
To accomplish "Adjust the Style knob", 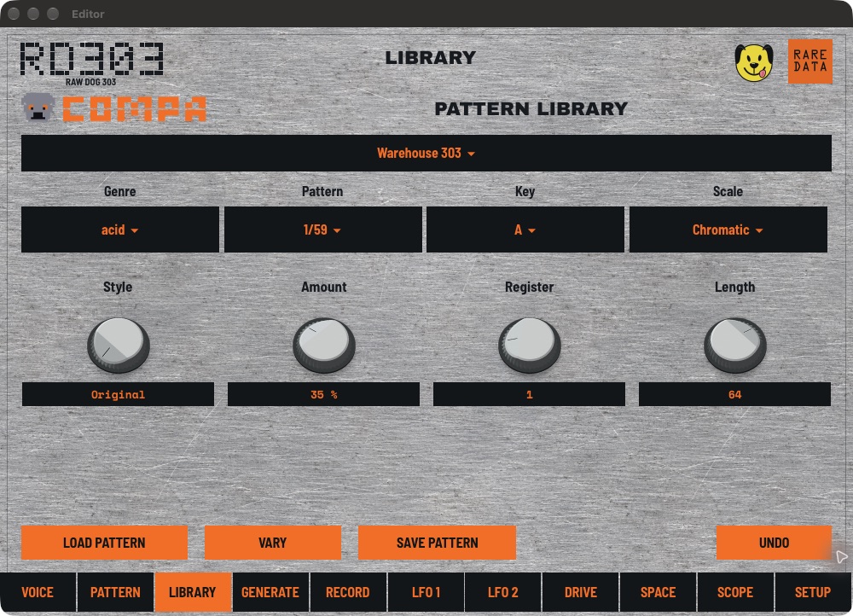I will point(118,345).
